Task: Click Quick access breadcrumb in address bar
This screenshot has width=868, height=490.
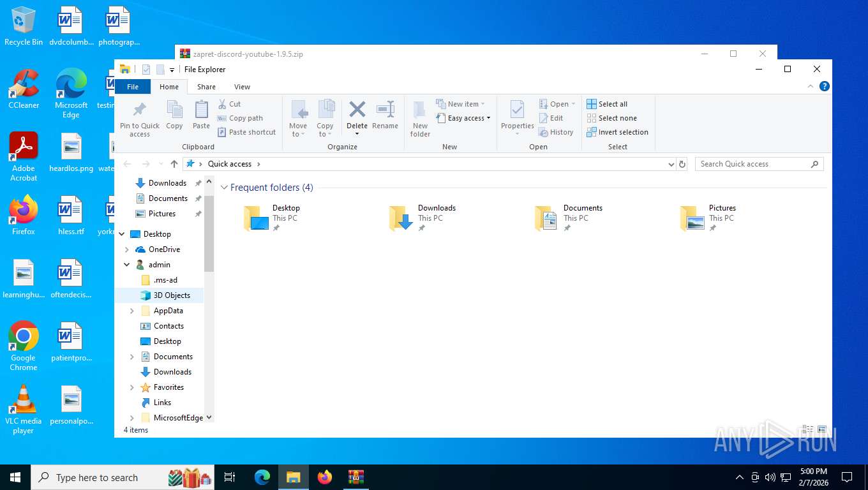Action: click(230, 164)
